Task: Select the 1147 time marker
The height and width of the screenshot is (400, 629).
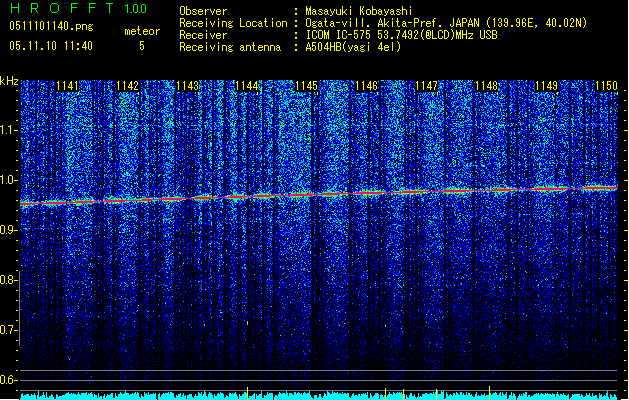Action: (x=427, y=87)
